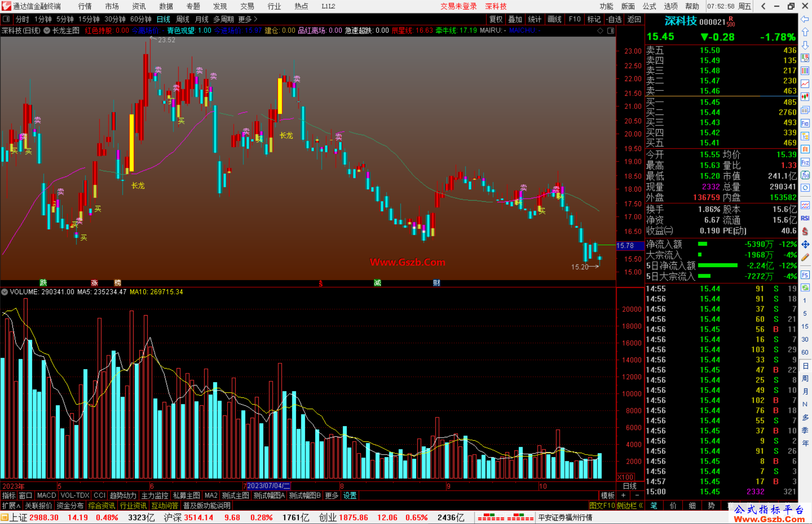The height and width of the screenshot is (524, 812).
Task: Click the multi-window list icon in the sidebar
Action: 805,110
